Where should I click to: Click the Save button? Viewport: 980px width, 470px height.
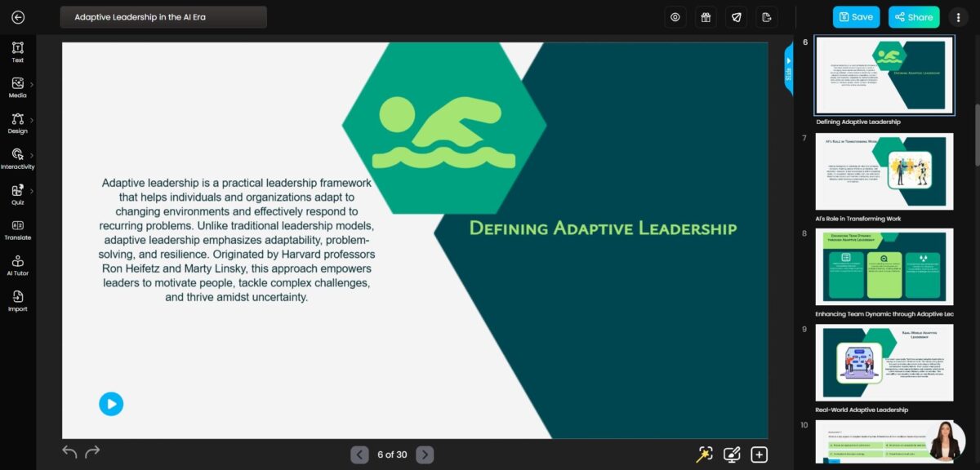[x=856, y=17]
